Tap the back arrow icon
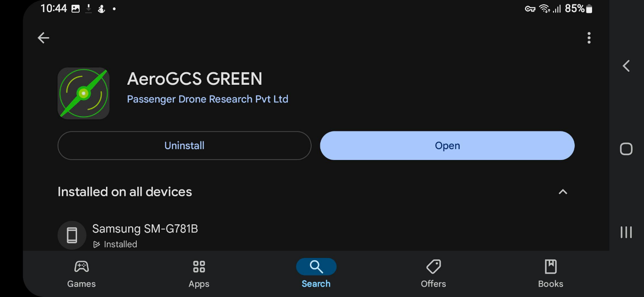Screen dimensions: 644x297 tap(43, 38)
